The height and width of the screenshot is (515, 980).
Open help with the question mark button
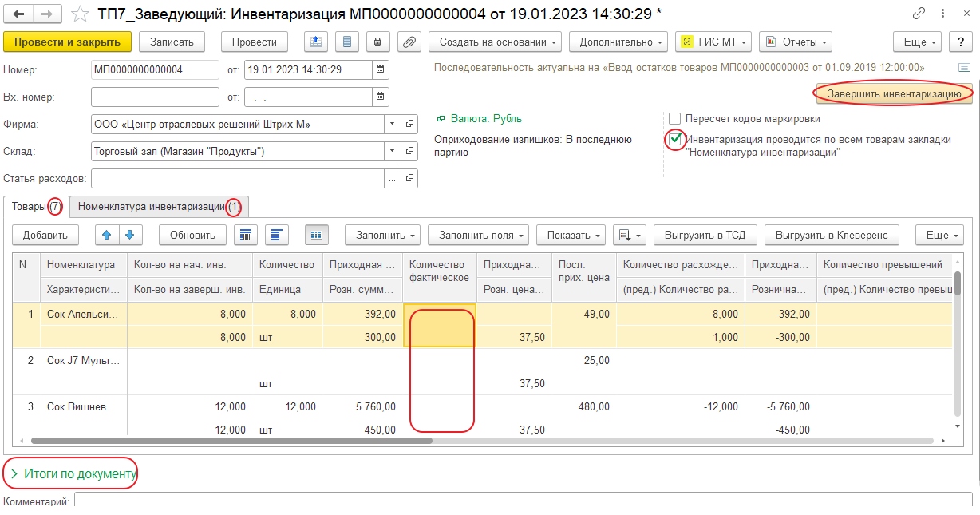(x=961, y=42)
